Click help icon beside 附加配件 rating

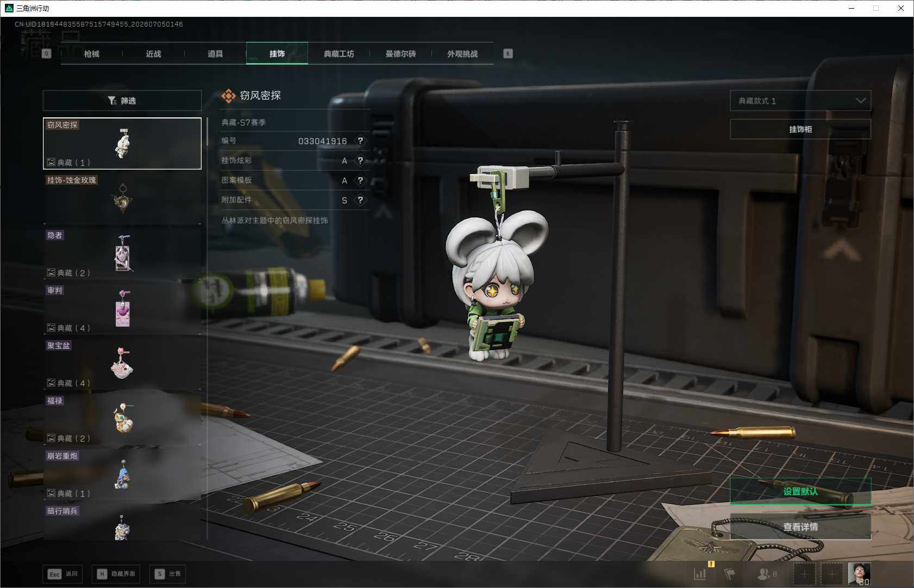pos(360,200)
